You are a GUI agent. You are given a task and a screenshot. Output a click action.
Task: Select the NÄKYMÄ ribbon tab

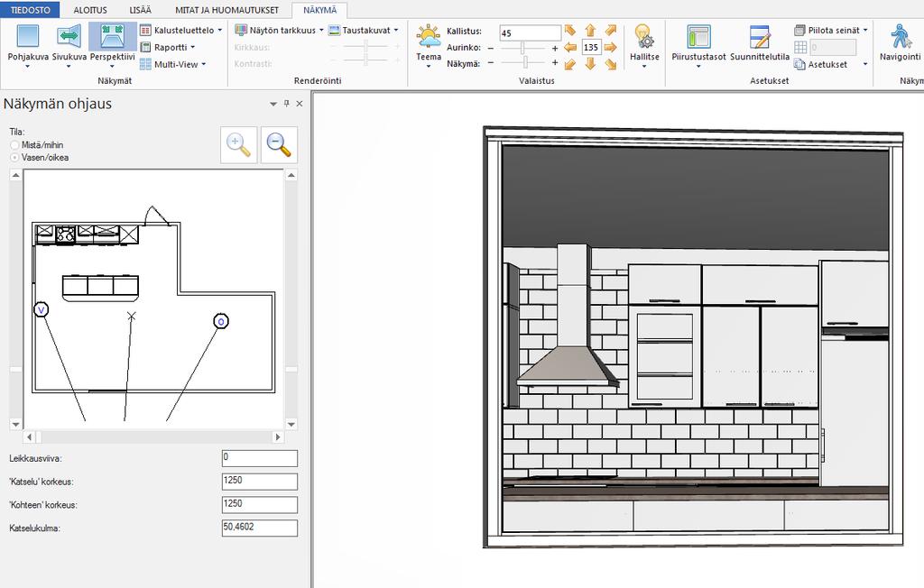[320, 10]
